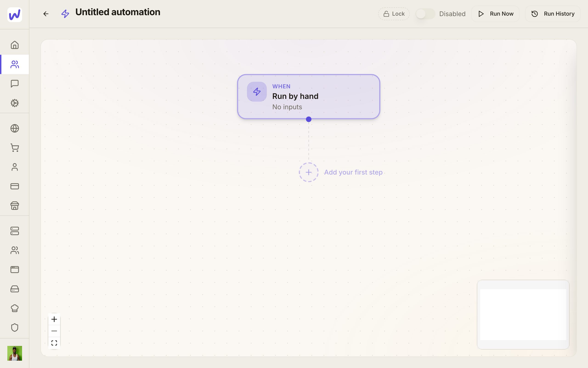Edit the Untitled automation title
The image size is (588, 368).
[x=118, y=12]
